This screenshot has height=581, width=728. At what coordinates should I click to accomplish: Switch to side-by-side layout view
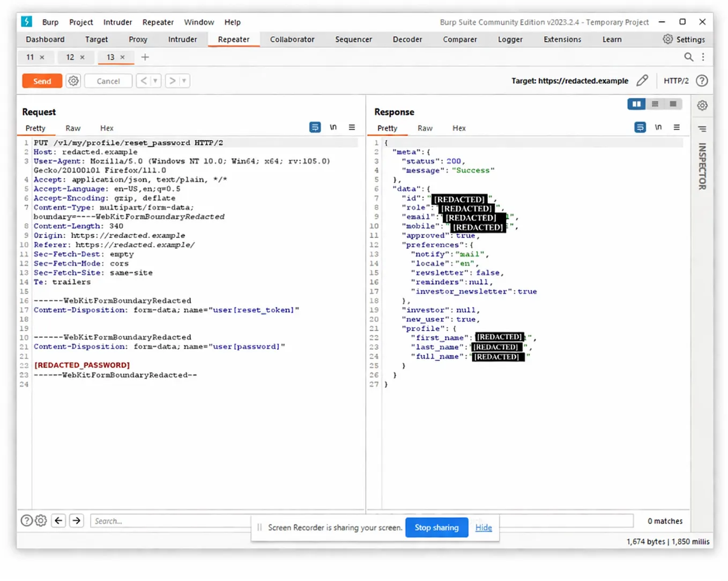coord(636,104)
